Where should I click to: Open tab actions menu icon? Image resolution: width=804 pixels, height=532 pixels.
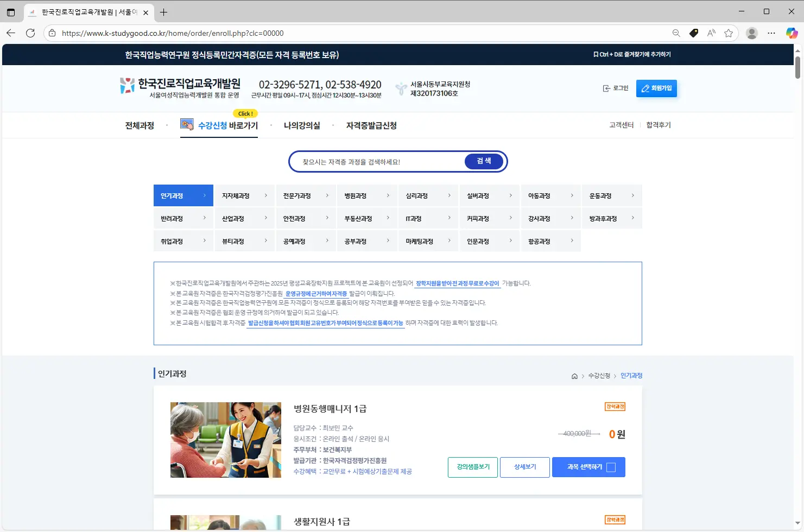click(11, 12)
